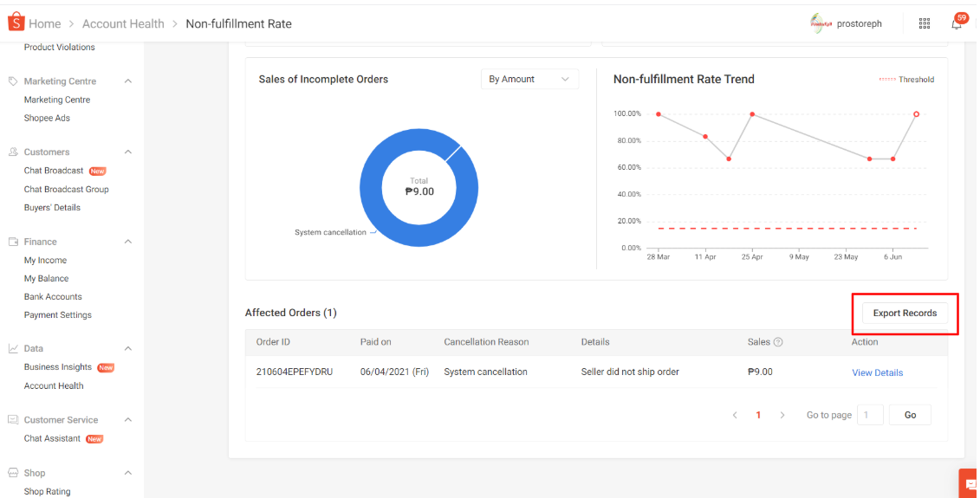Collapse the Customers section chevron
This screenshot has width=980, height=498.
click(128, 152)
